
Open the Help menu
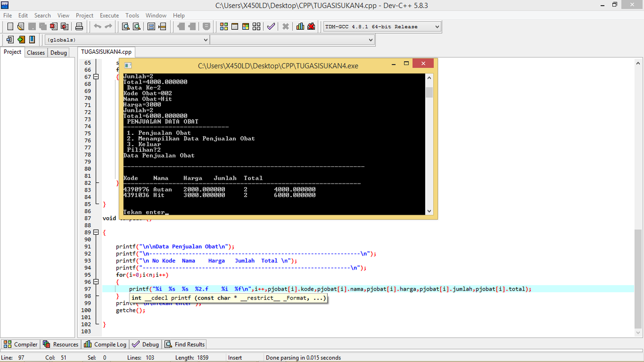179,15
